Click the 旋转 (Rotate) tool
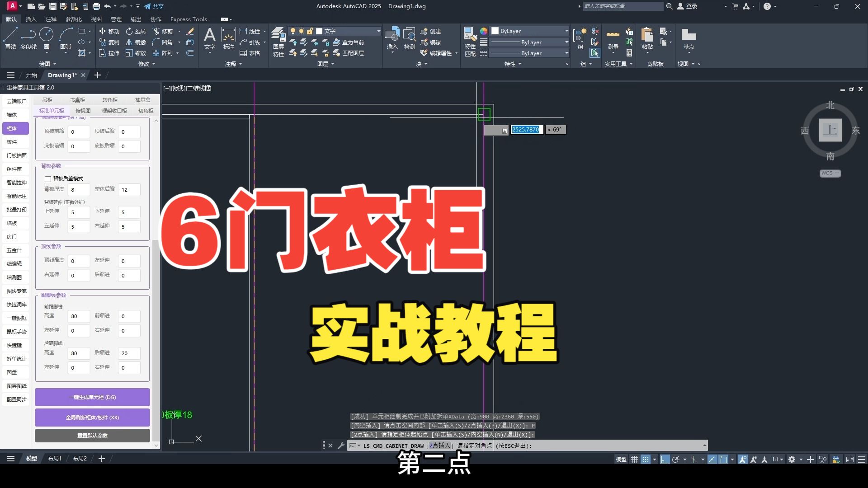The height and width of the screenshot is (488, 868). click(136, 31)
